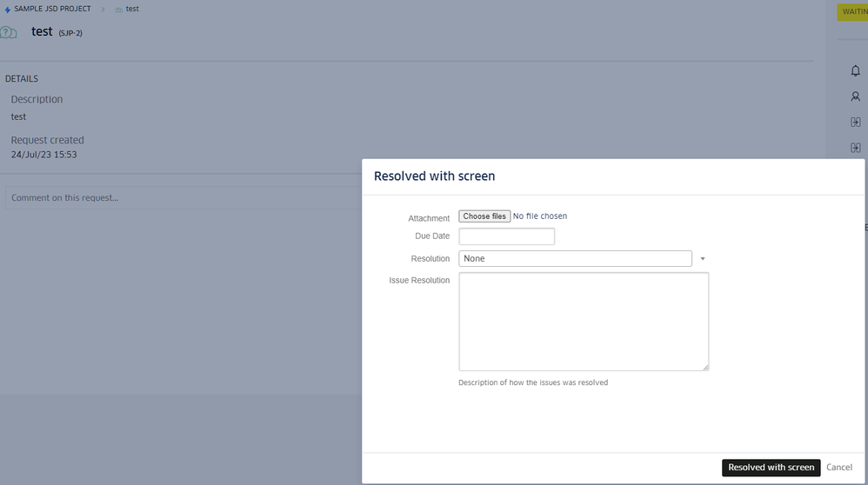Click the request created date 24/Jul/23 15:53
The image size is (868, 485).
[43, 155]
